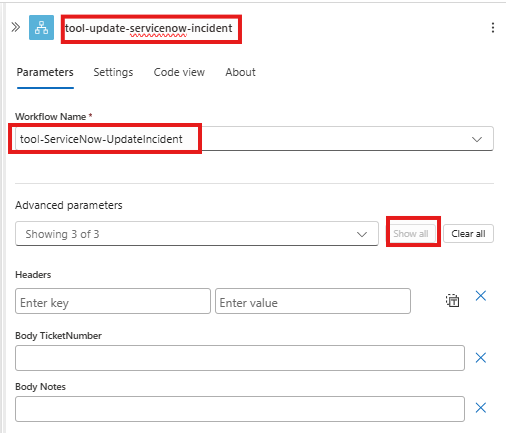The width and height of the screenshot is (506, 433).
Task: Open the three-dot more options menu
Action: point(493,27)
